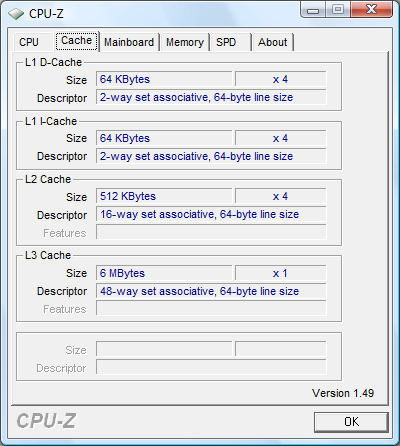Go to the Memory tab
400x446 pixels.
pos(185,42)
